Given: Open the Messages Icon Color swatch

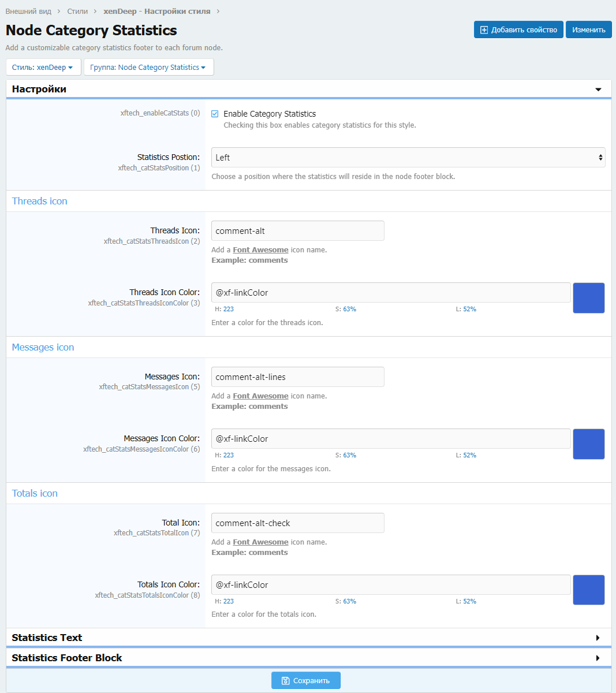Looking at the screenshot, I should click(x=588, y=444).
